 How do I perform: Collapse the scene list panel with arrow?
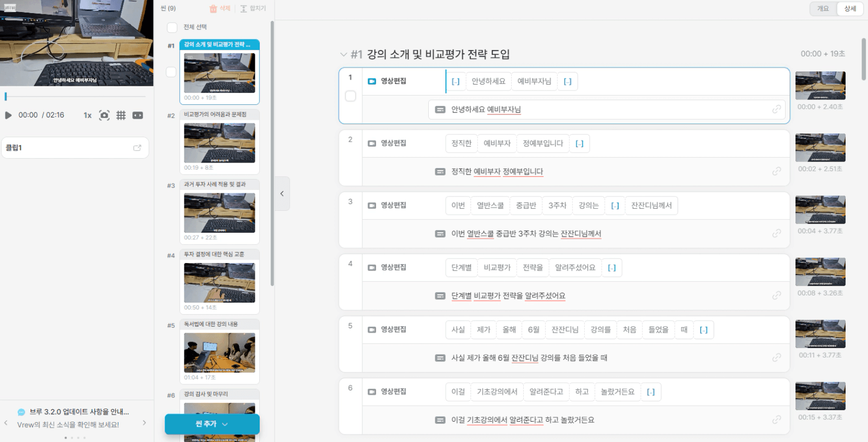click(282, 193)
